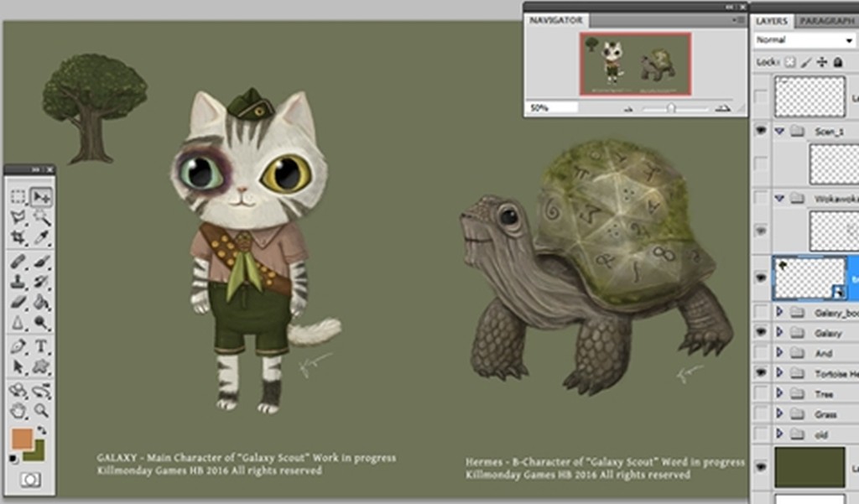
Task: Toggle lock image pixels brush icon
Action: pos(806,62)
